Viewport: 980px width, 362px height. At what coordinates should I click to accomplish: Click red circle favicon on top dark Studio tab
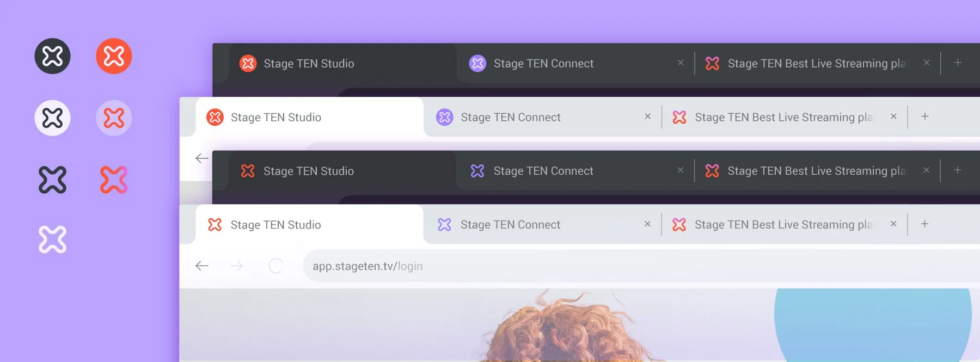tap(248, 63)
